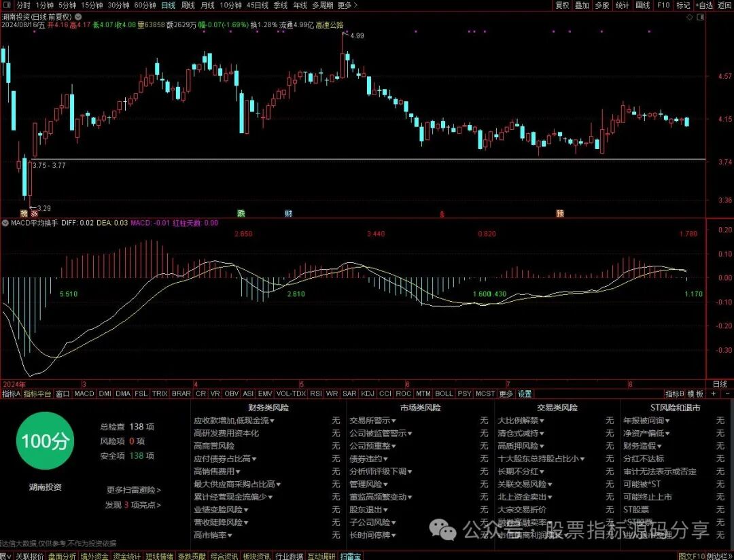734x560 pixels.
Task: Click the green 跌 event marker
Action: tap(241, 213)
